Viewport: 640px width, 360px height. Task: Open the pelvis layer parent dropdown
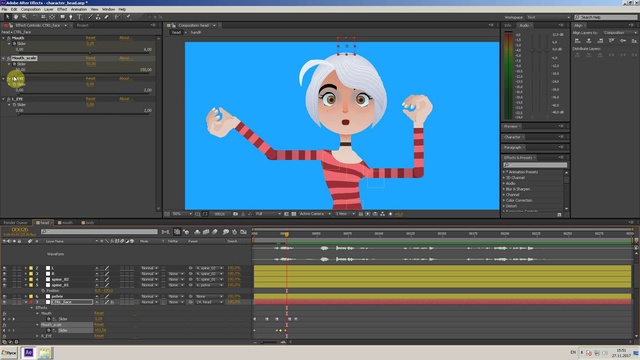click(209, 296)
